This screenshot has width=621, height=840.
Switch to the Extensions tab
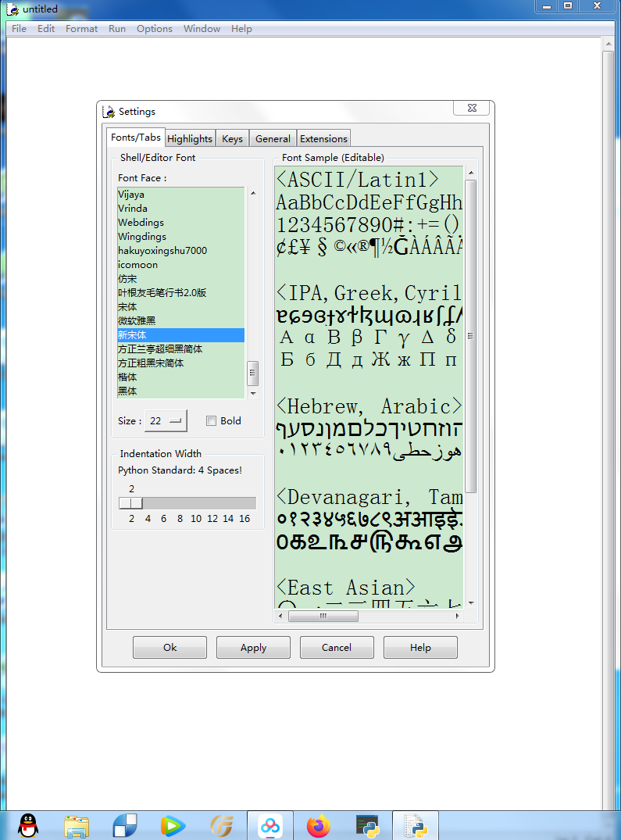pos(323,138)
